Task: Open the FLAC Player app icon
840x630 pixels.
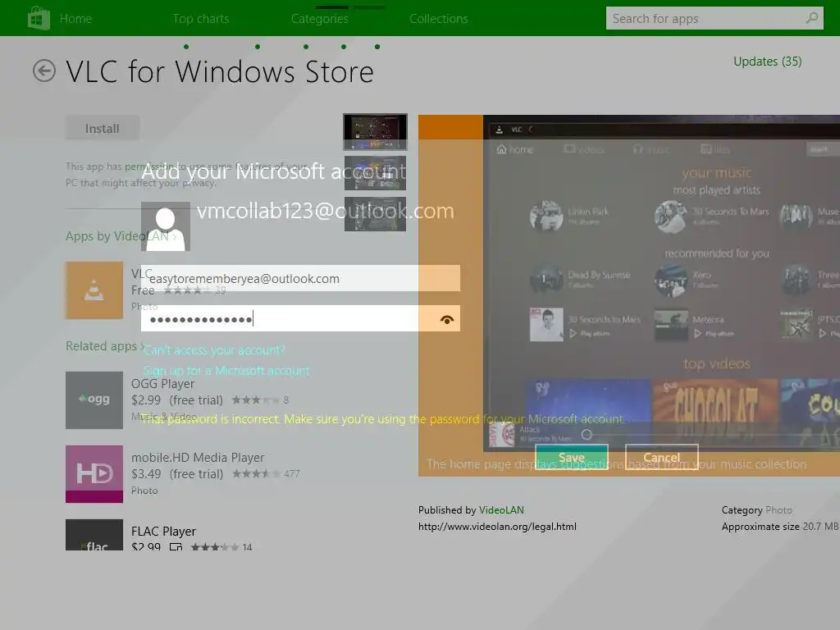Action: pyautogui.click(x=94, y=535)
